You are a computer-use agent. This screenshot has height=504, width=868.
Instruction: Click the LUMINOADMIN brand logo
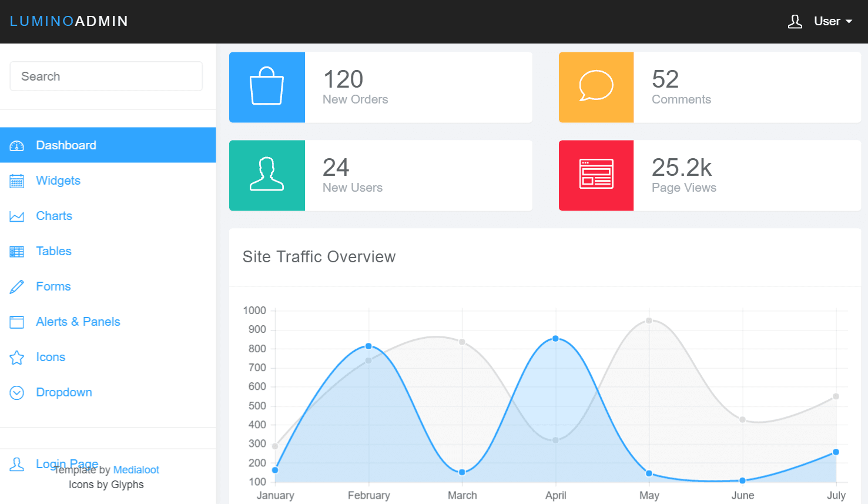(x=69, y=21)
